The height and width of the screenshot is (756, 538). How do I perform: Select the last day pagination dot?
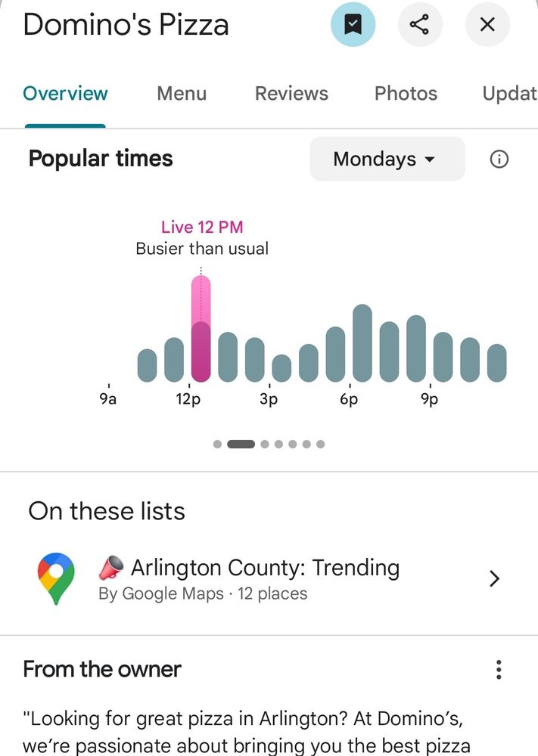pyautogui.click(x=320, y=444)
